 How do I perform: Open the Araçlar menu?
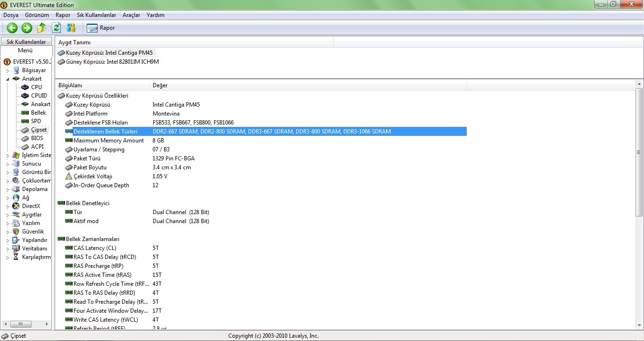click(x=132, y=15)
